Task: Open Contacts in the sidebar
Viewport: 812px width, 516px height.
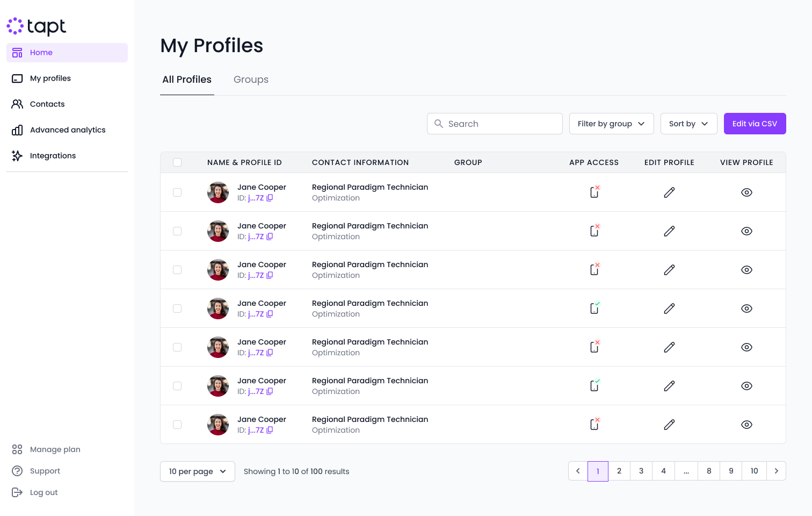Action: pos(47,104)
